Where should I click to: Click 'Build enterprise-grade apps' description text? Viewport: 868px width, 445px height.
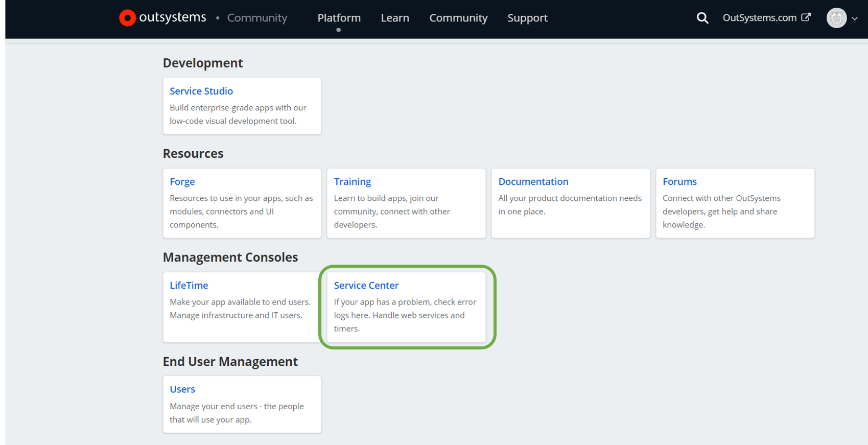pyautogui.click(x=238, y=114)
